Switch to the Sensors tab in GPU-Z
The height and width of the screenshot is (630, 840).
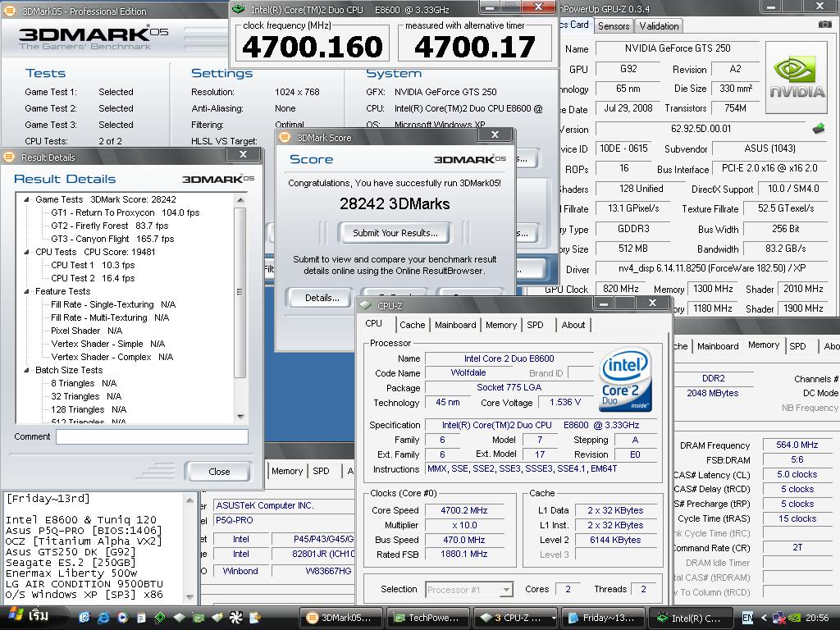click(614, 25)
